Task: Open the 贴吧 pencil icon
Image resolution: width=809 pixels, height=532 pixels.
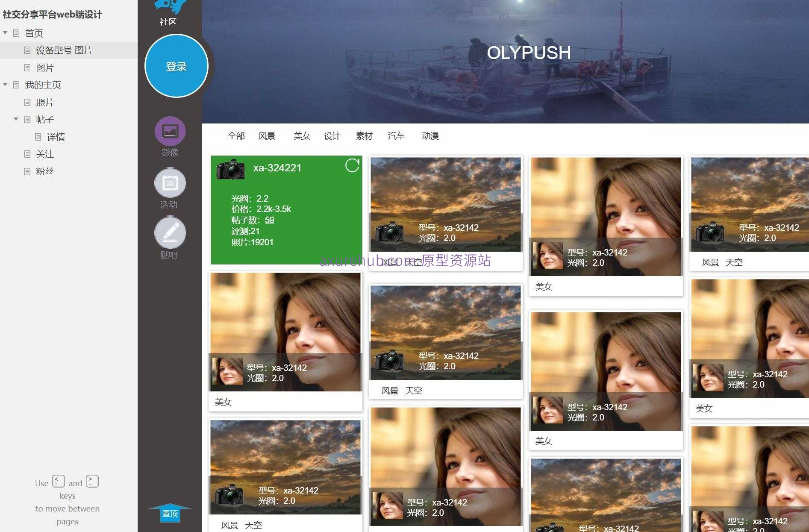Action: point(170,233)
